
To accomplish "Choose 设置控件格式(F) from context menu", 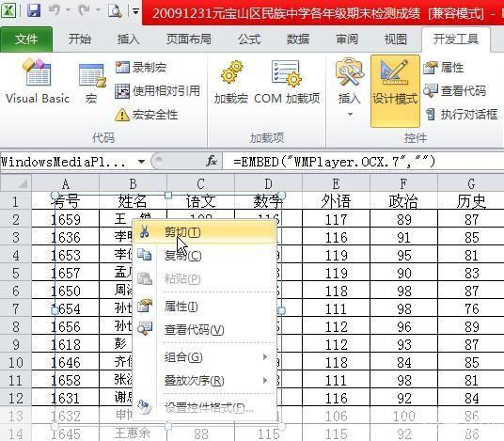I will [204, 408].
